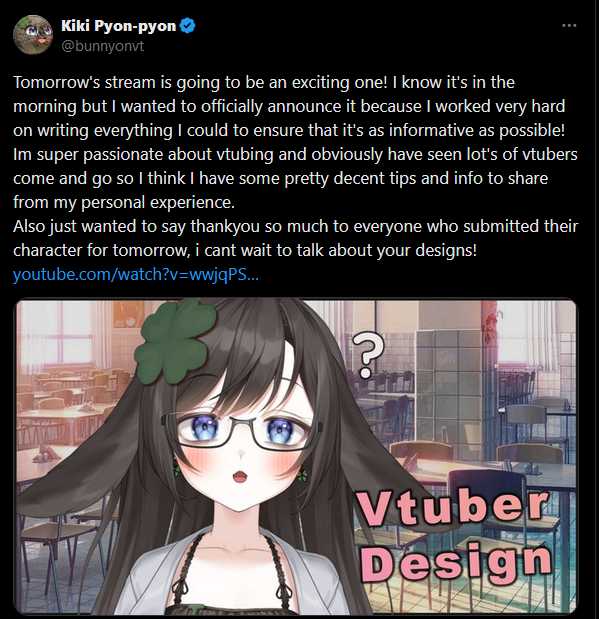Open Kiki Pyon-pyon's profile avatar
The image size is (599, 619).
click(33, 35)
